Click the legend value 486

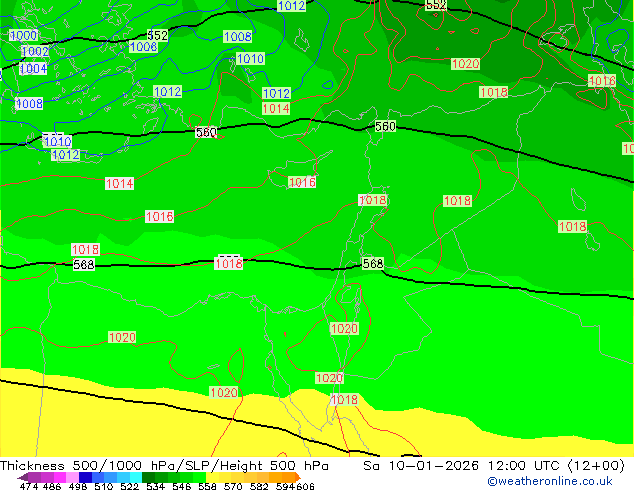(52, 486)
